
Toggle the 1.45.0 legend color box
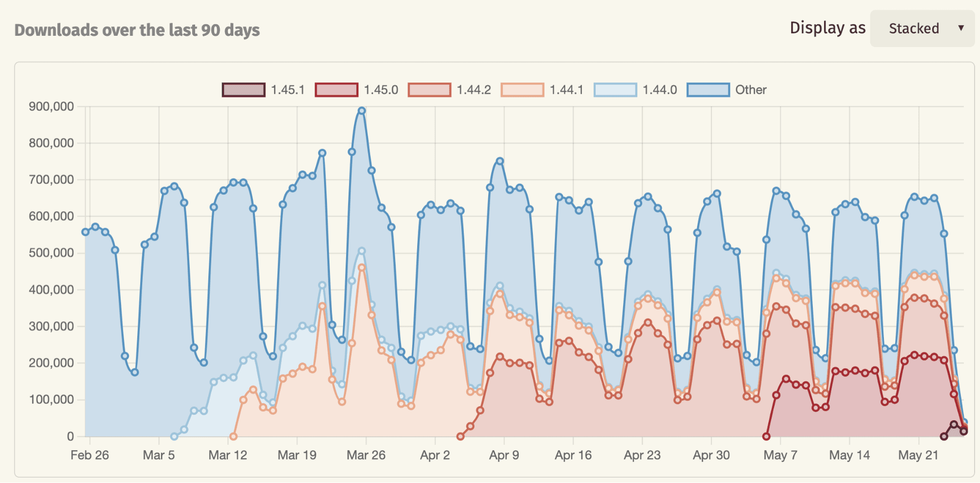tap(336, 90)
